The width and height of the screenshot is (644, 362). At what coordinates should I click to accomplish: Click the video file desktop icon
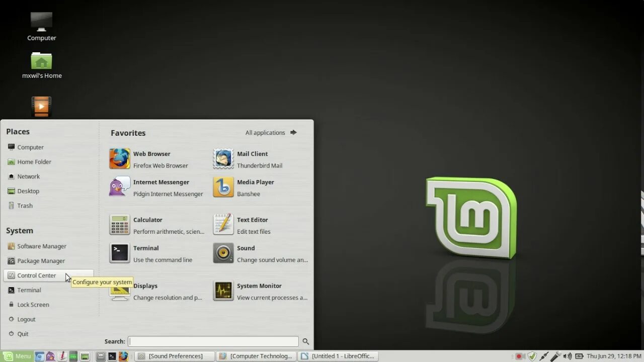click(41, 107)
